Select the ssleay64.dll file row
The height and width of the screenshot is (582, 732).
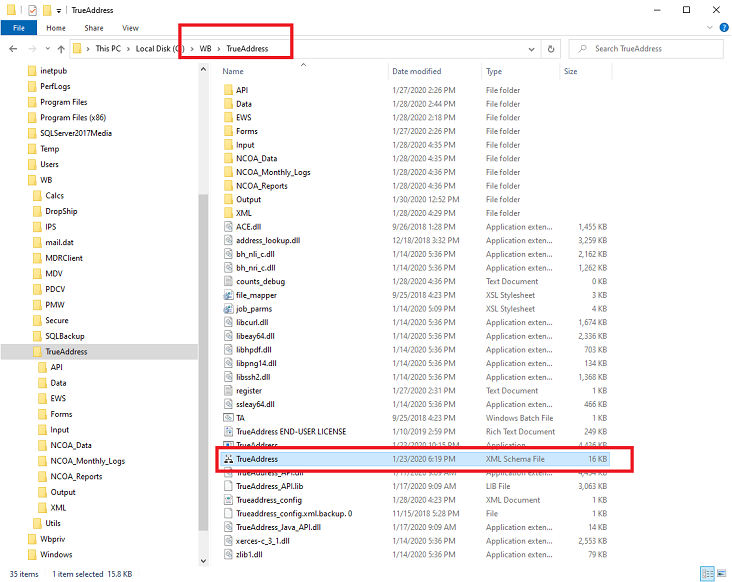(x=416, y=404)
